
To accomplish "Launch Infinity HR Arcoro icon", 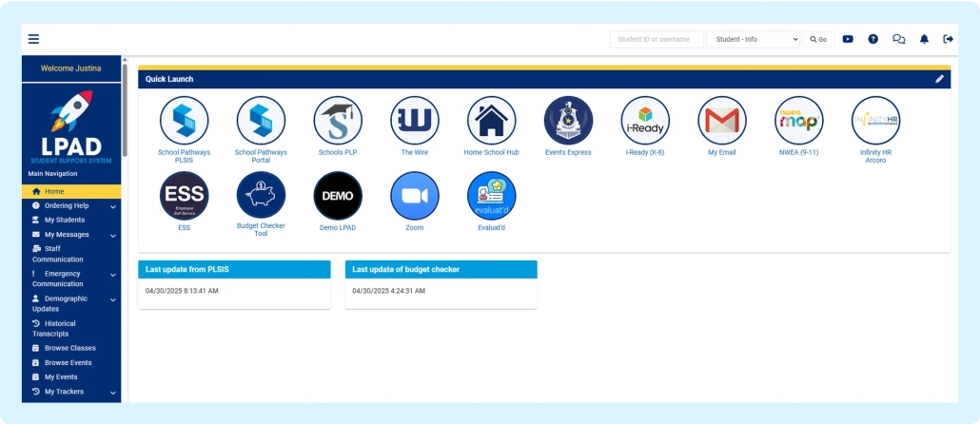I will (876, 121).
